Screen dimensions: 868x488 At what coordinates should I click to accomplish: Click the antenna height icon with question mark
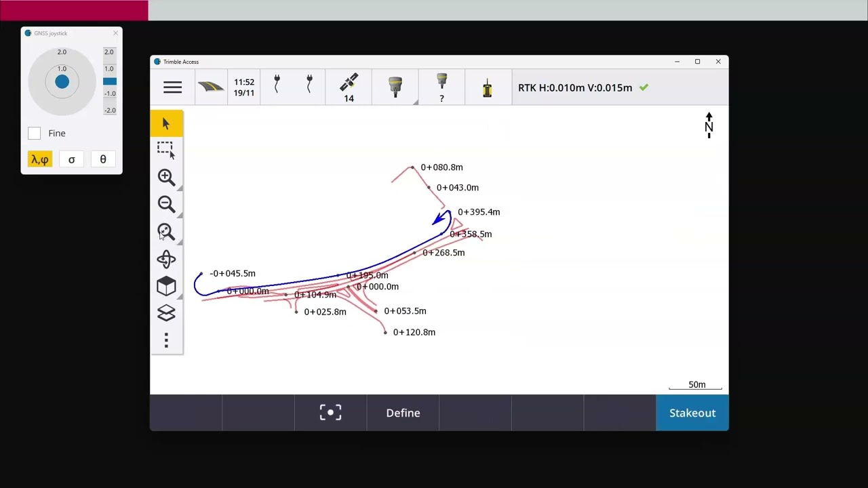click(x=441, y=88)
